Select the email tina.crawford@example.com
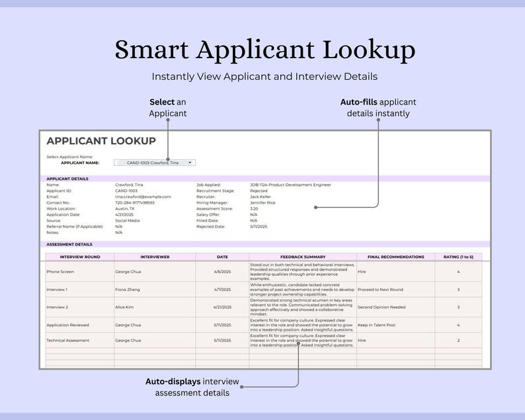The height and width of the screenshot is (420, 525). (143, 197)
